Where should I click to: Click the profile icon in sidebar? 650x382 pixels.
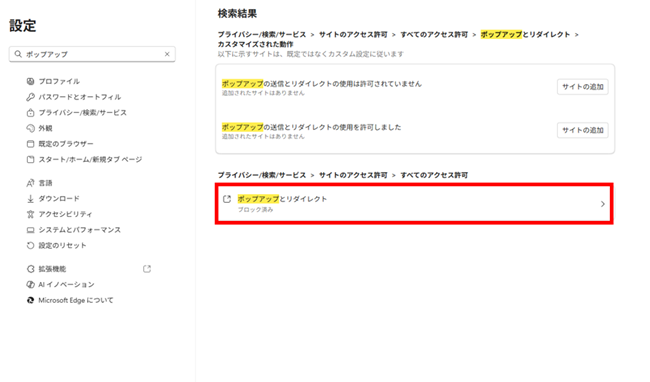pyautogui.click(x=30, y=81)
